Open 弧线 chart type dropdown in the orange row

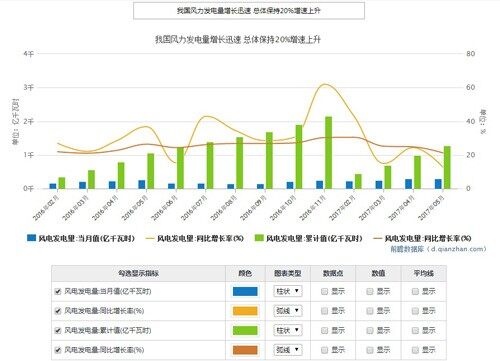point(288,311)
